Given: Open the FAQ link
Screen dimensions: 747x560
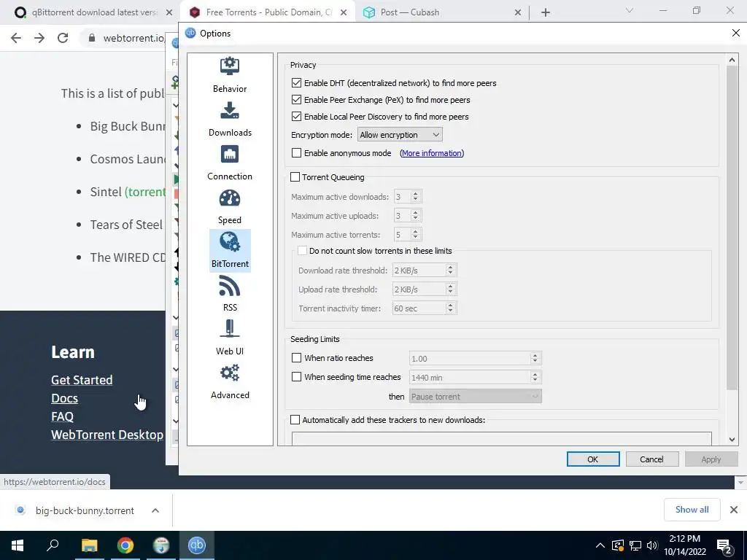Looking at the screenshot, I should coord(63,416).
